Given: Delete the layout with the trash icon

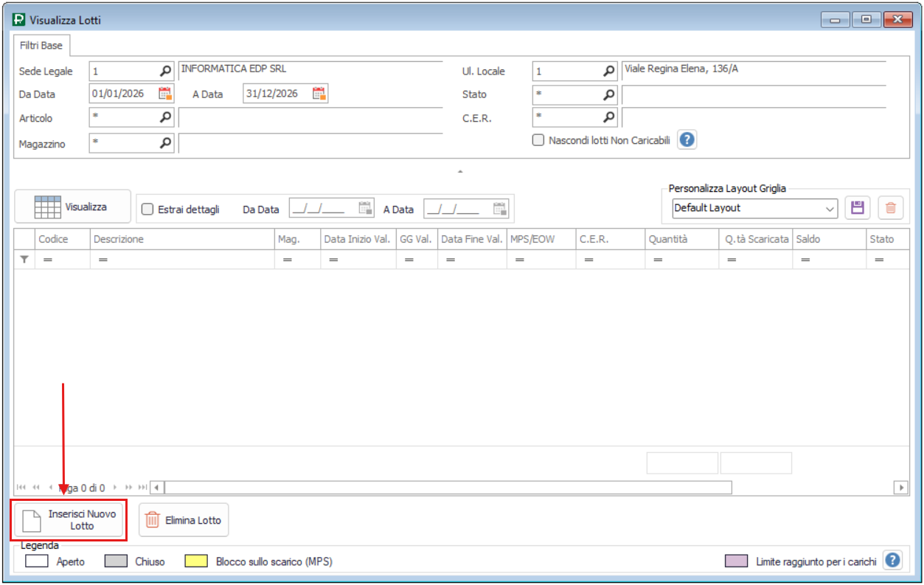Looking at the screenshot, I should point(890,208).
